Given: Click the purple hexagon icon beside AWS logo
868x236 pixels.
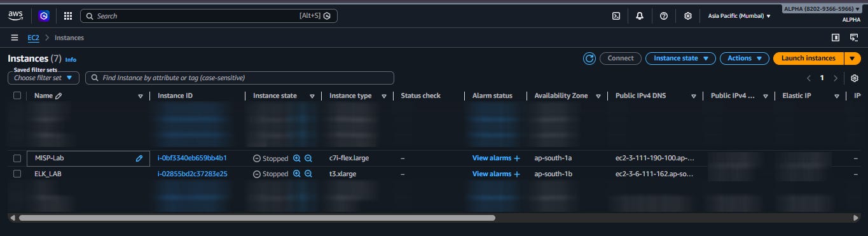Looking at the screenshot, I should [44, 16].
